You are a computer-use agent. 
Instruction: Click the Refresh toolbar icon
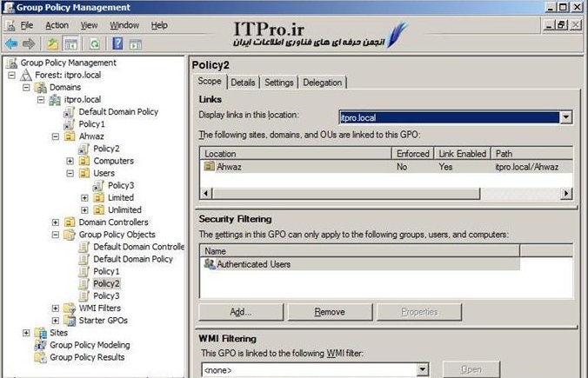93,43
